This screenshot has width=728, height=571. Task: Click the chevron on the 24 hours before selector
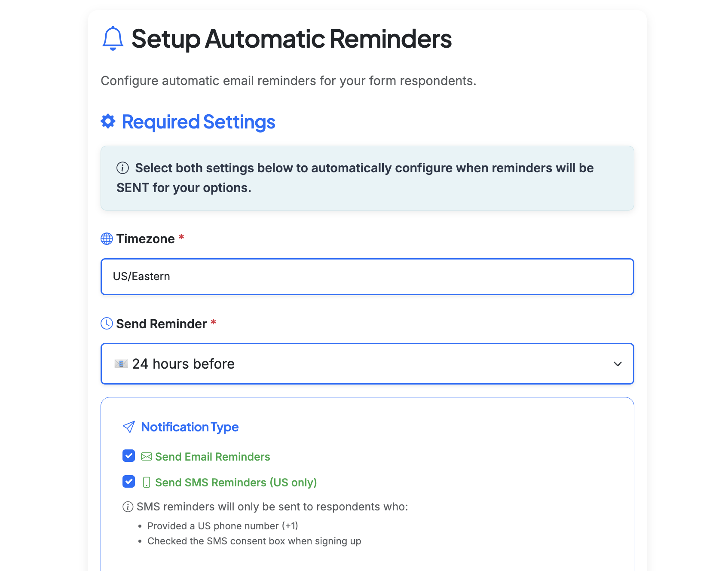(x=618, y=363)
